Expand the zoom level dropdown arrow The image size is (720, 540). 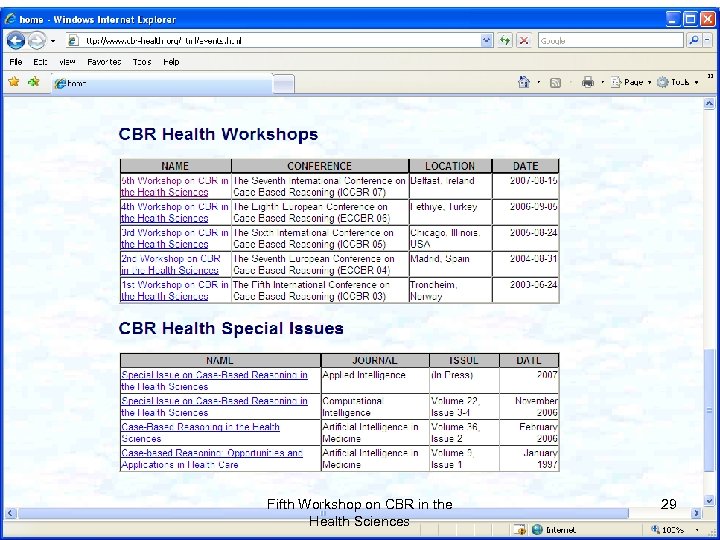[697, 530]
